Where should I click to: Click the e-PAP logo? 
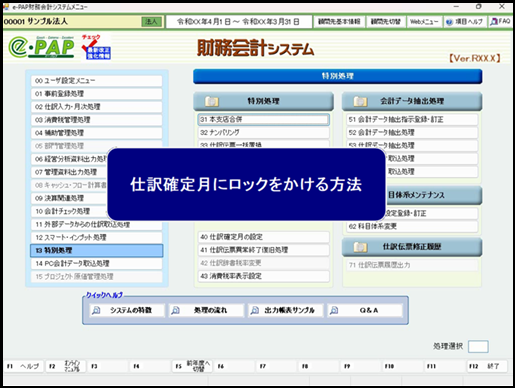[41, 47]
